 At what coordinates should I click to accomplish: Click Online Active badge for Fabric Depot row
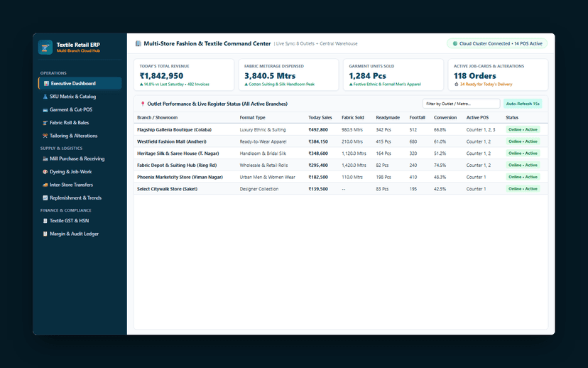pyautogui.click(x=523, y=165)
